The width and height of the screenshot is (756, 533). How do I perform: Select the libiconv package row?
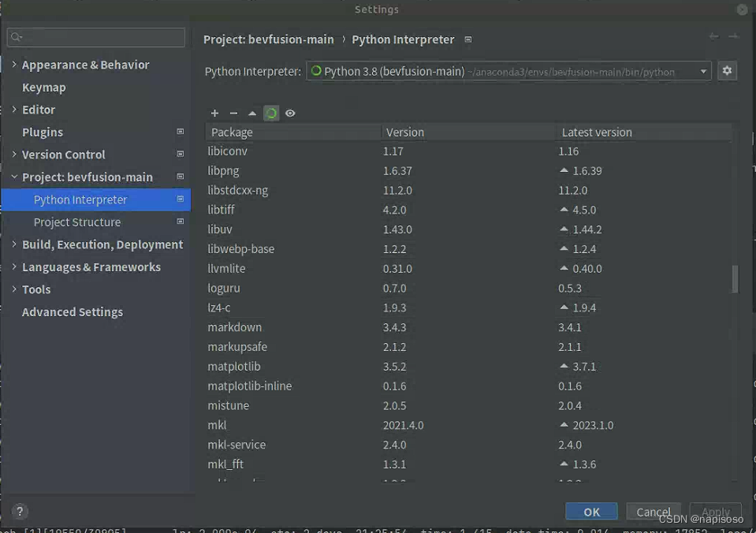pyautogui.click(x=468, y=151)
